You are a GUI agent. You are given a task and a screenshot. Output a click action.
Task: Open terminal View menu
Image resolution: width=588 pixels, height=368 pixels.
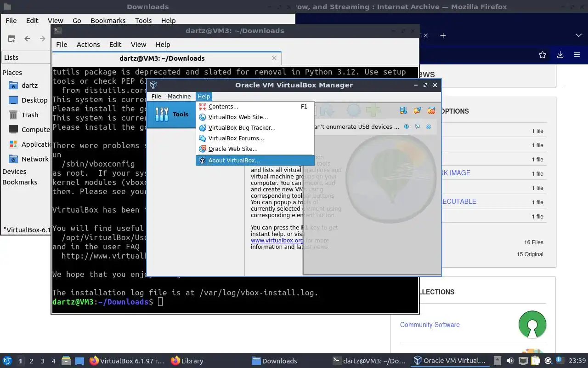[138, 44]
